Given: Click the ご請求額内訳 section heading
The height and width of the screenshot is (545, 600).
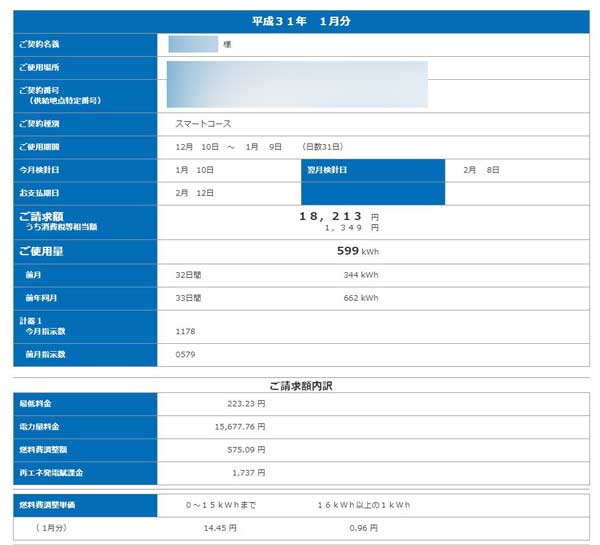Looking at the screenshot, I should (301, 383).
